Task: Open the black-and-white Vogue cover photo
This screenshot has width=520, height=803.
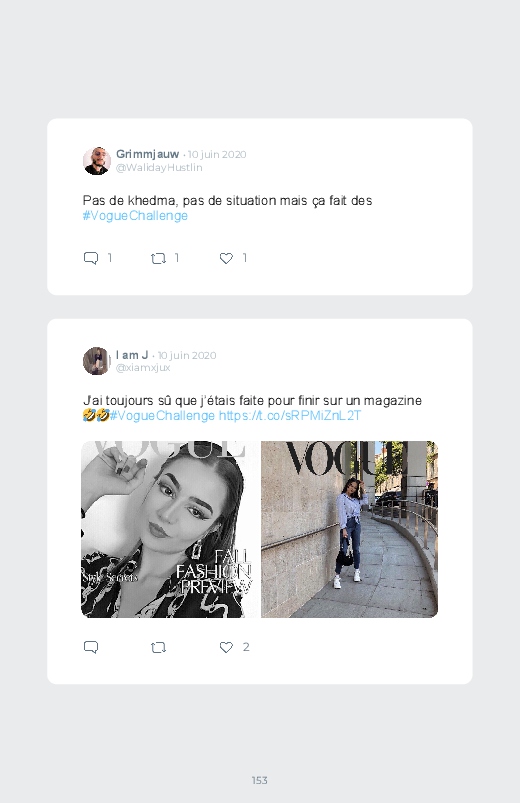Action: 170,529
